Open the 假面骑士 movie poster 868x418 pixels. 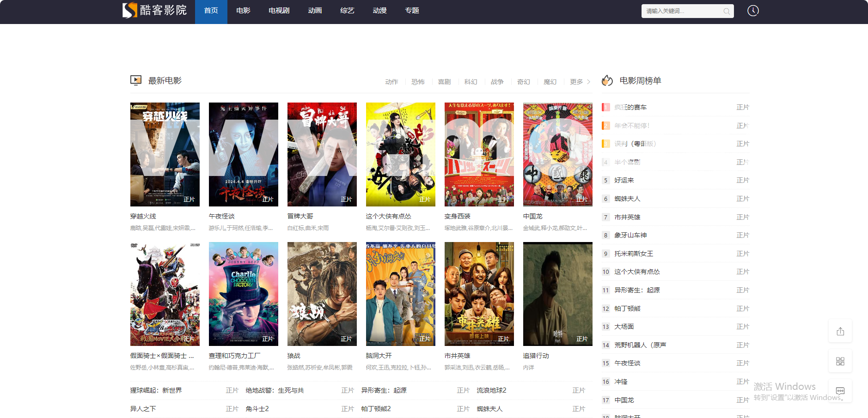pos(165,294)
